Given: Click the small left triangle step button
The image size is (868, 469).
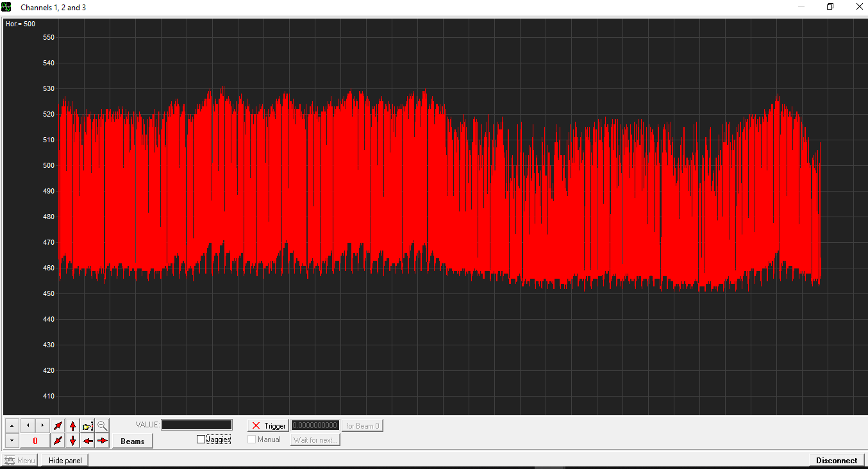Looking at the screenshot, I should [28, 425].
